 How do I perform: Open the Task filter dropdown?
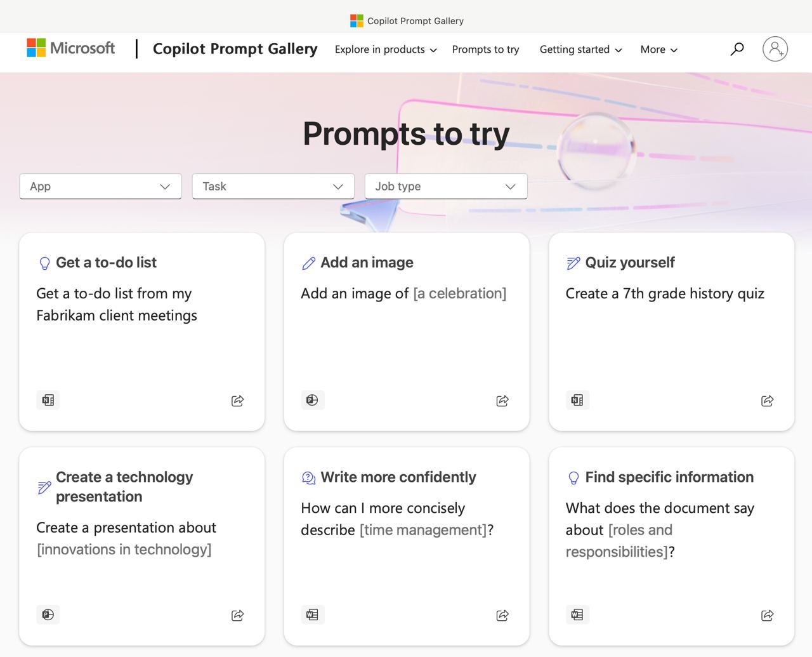tap(273, 187)
